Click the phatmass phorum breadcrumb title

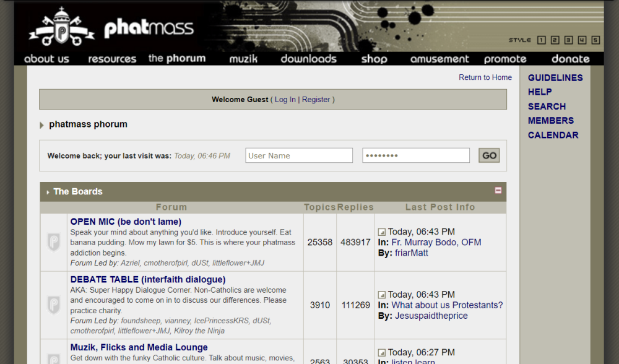(88, 124)
